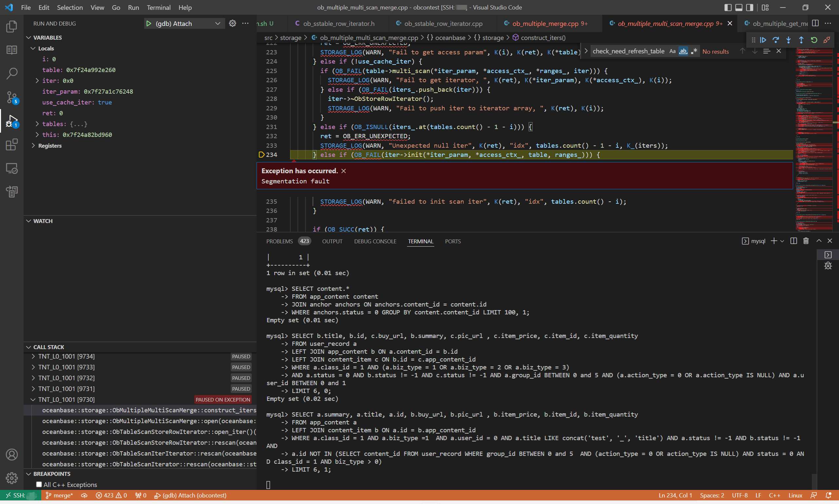Customize layout icon in title bar
The image size is (839, 504).
(x=765, y=8)
